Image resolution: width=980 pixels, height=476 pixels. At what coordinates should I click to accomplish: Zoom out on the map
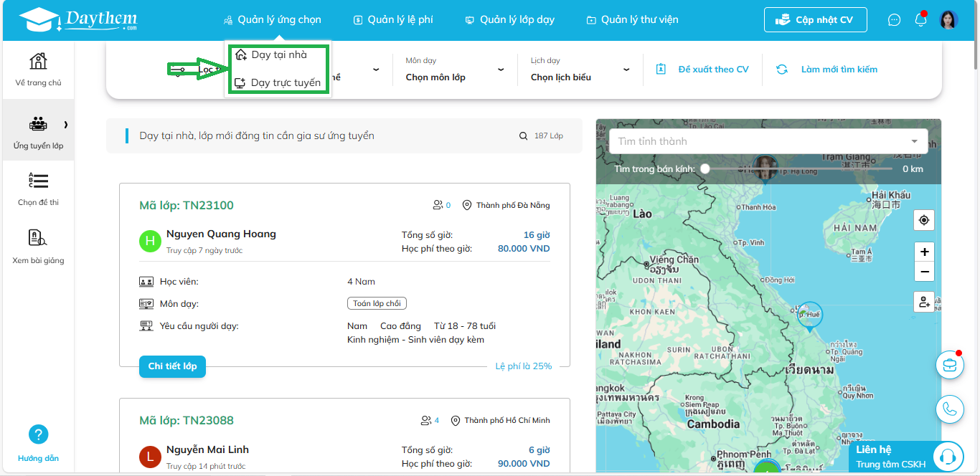click(x=924, y=272)
